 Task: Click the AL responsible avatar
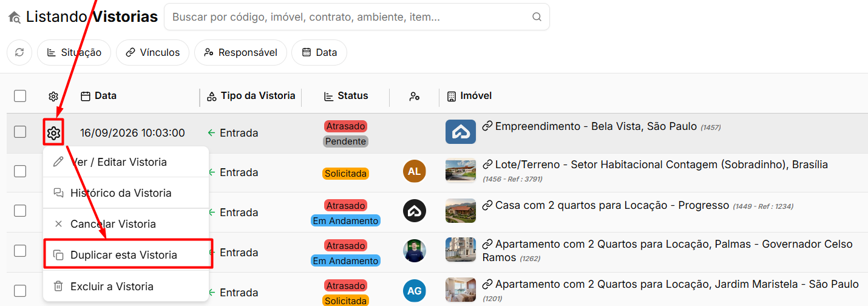(415, 172)
